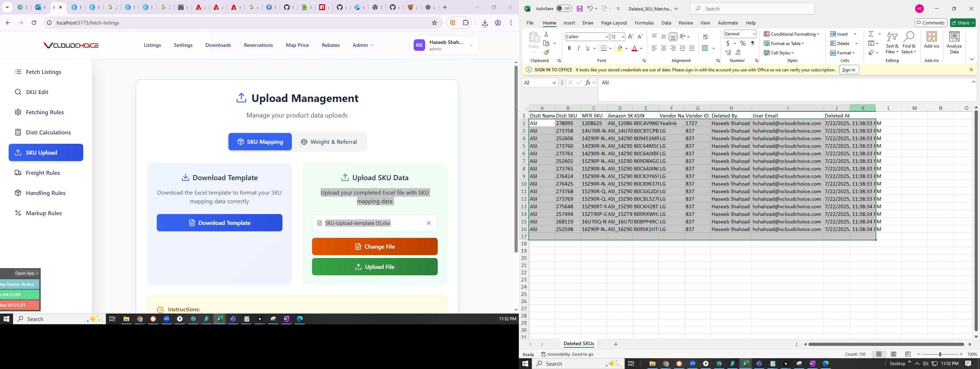
Task: Click the Cut scissors icon in Excel
Action: point(546,34)
